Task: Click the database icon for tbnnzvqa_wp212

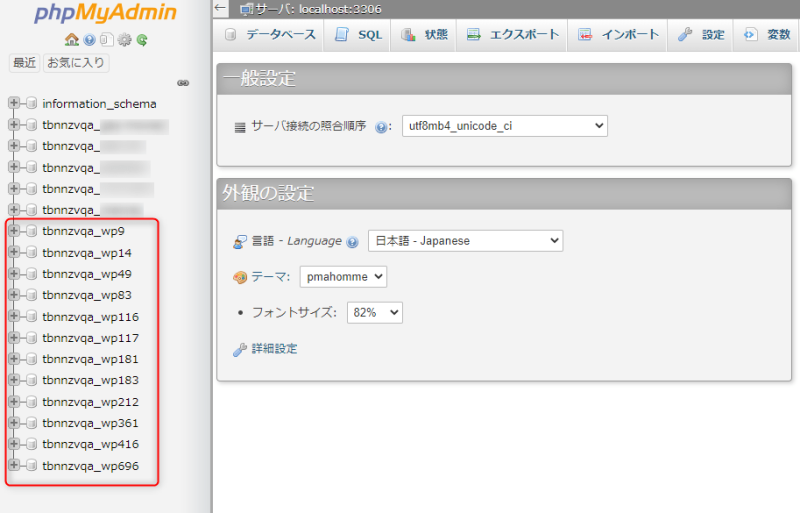Action: point(32,402)
